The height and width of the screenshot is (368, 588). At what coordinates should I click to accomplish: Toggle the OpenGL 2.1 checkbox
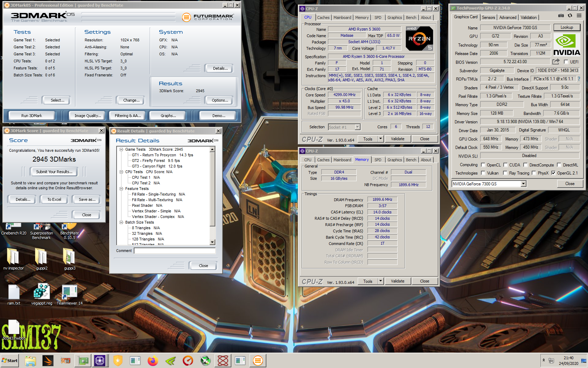coord(553,173)
